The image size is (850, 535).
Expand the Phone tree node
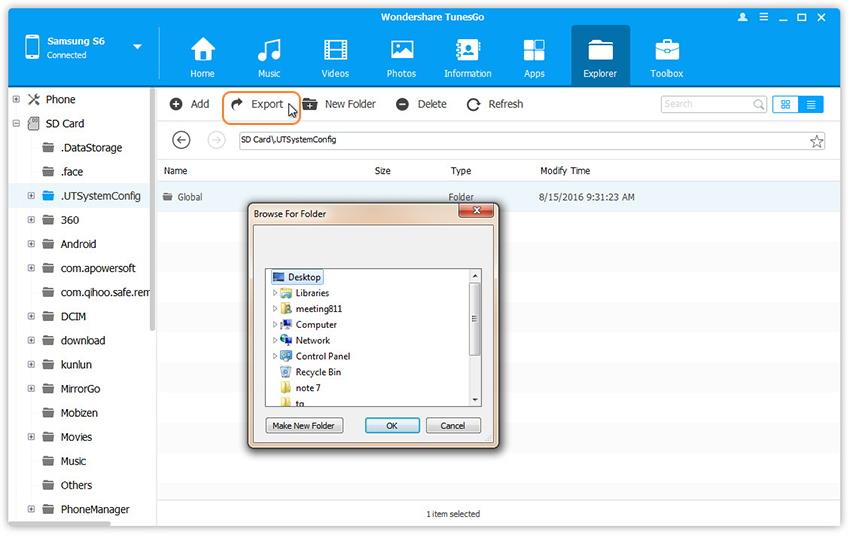(x=17, y=99)
